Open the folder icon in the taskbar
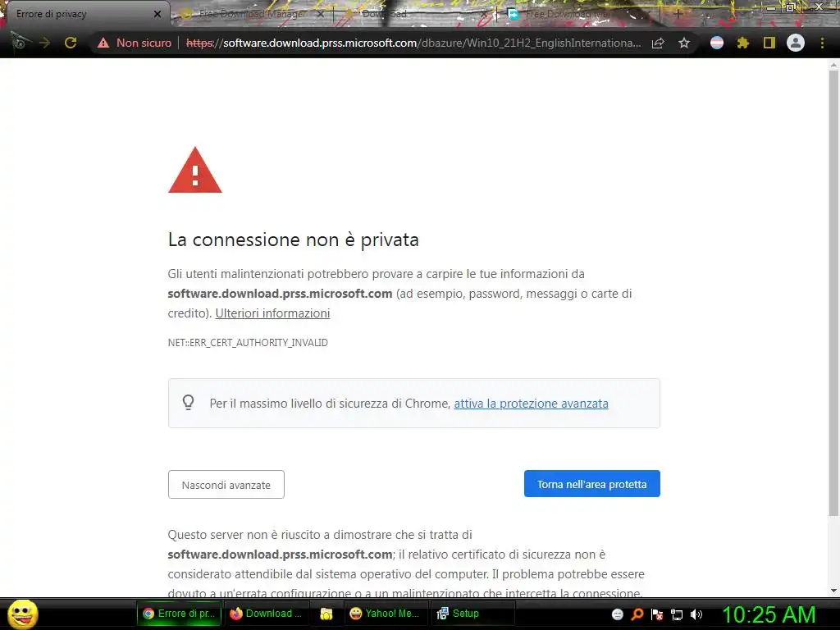The height and width of the screenshot is (630, 840). point(326,614)
